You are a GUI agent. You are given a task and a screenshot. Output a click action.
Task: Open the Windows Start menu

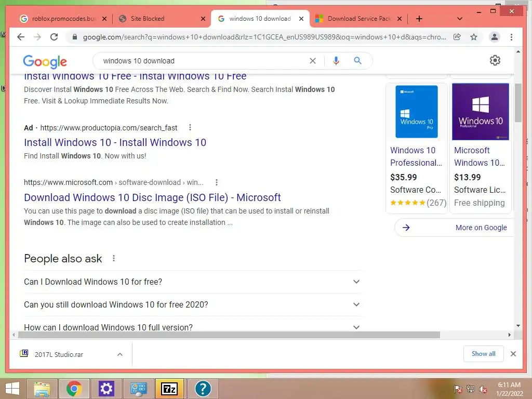click(x=12, y=389)
